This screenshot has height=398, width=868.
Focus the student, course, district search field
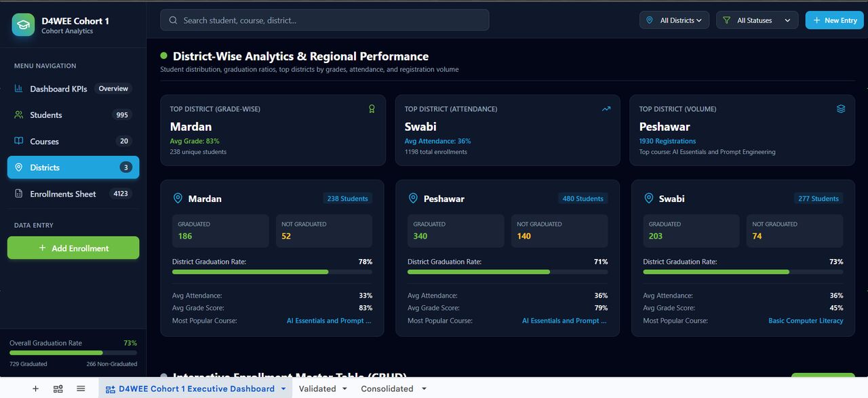tap(324, 20)
